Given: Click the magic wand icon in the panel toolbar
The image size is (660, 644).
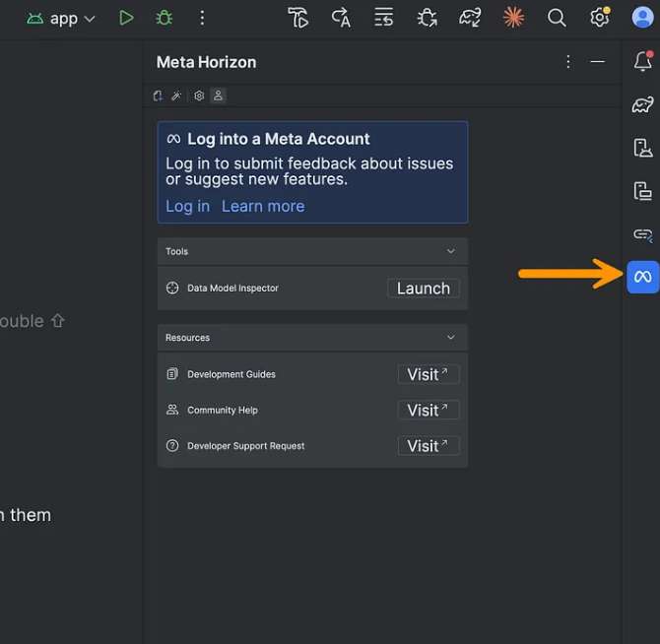Looking at the screenshot, I should (x=176, y=96).
